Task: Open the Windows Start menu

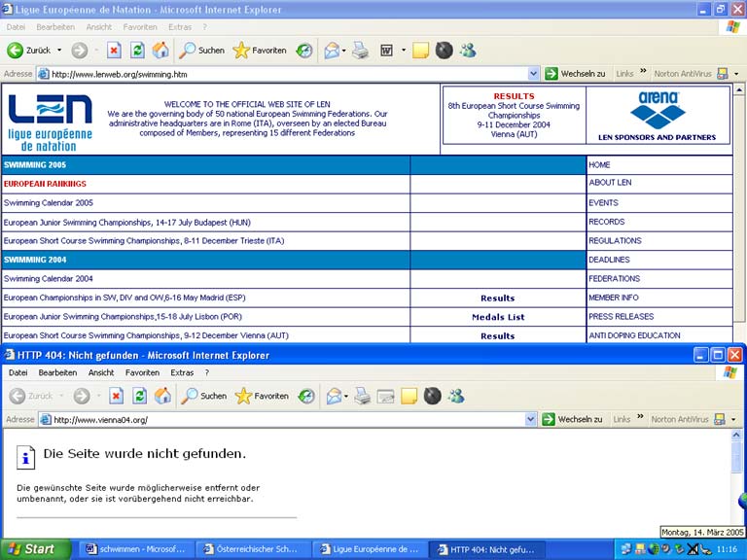Action: tap(35, 549)
